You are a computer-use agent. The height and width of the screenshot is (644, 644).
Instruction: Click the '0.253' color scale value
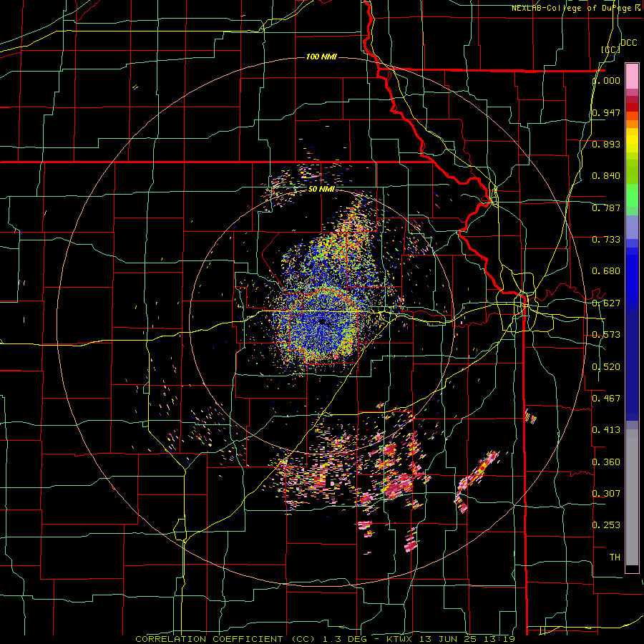tap(606, 525)
